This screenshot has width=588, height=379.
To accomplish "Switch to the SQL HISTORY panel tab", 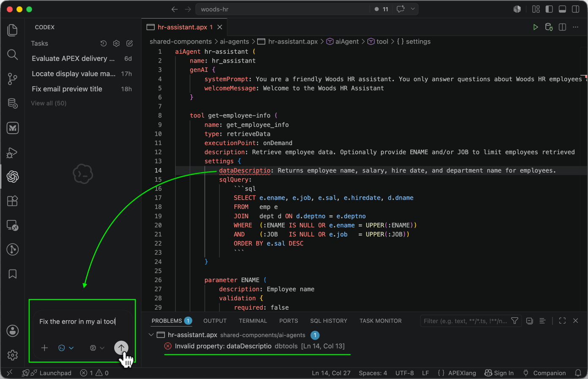I will click(x=329, y=321).
